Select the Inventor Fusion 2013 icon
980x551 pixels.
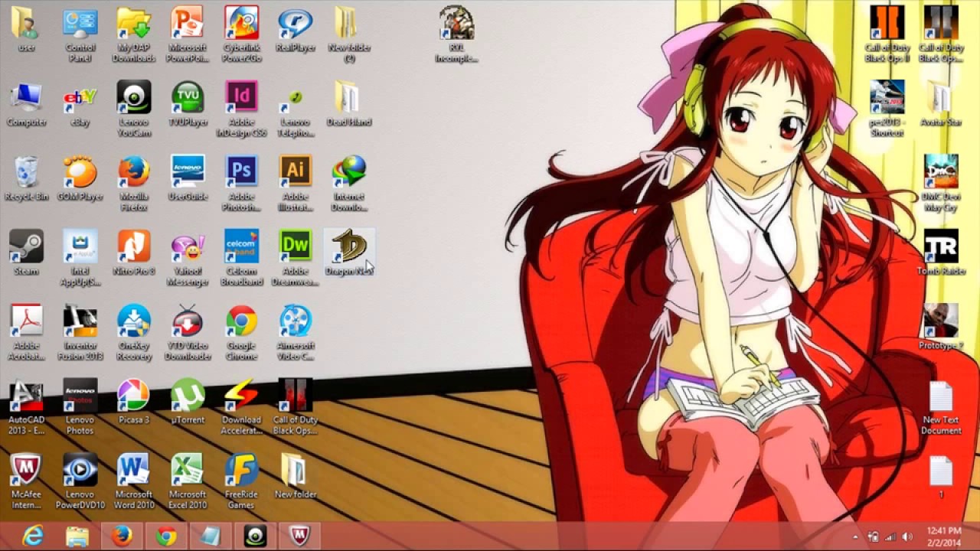pos(80,333)
